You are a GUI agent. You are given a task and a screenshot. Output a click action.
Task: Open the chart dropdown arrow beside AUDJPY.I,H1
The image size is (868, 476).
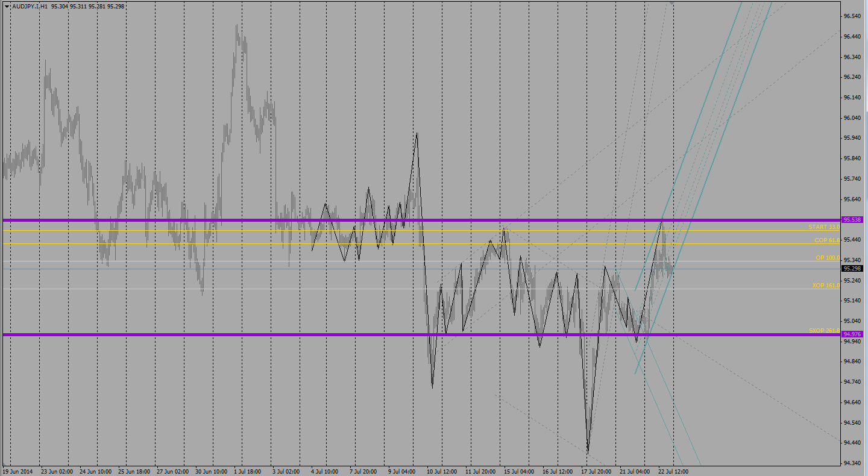point(7,6)
